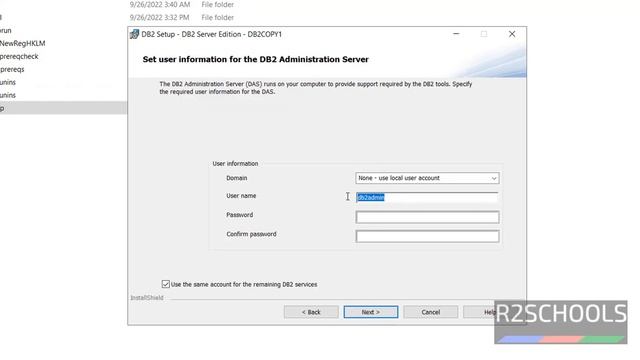Select the prereqcheck item in Explorer

click(x=19, y=56)
